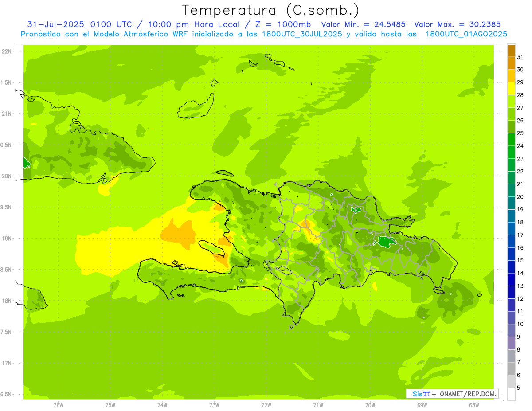Pick the dark green legend swatch between 24 and 25

point(511,140)
